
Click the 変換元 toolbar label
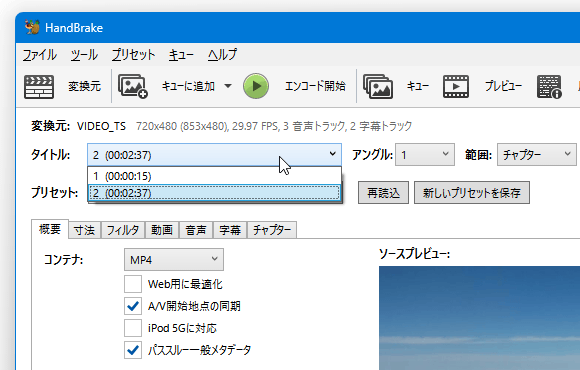pos(84,87)
